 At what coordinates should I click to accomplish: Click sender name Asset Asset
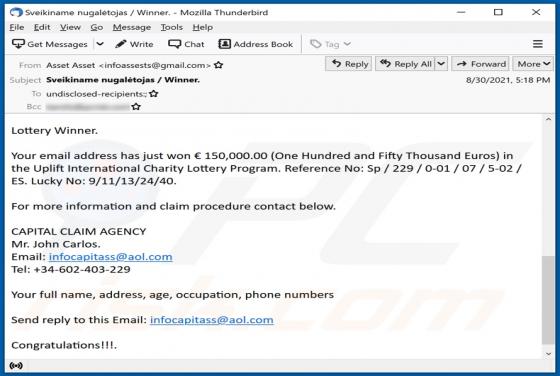[x=71, y=65]
